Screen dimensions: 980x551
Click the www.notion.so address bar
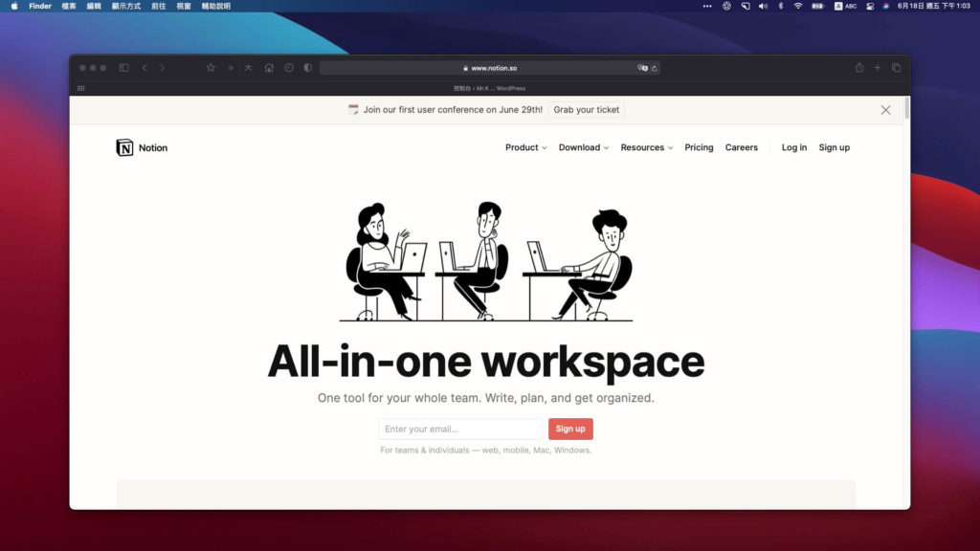pos(490,68)
